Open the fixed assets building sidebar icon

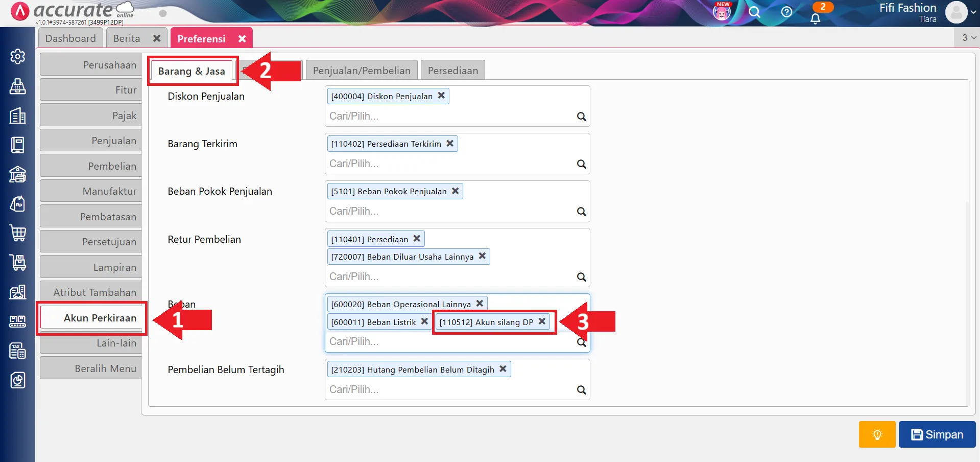click(x=18, y=292)
